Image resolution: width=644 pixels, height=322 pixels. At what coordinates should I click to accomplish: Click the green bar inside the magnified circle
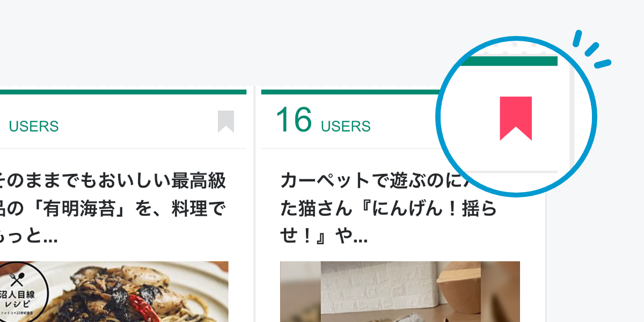(509, 61)
